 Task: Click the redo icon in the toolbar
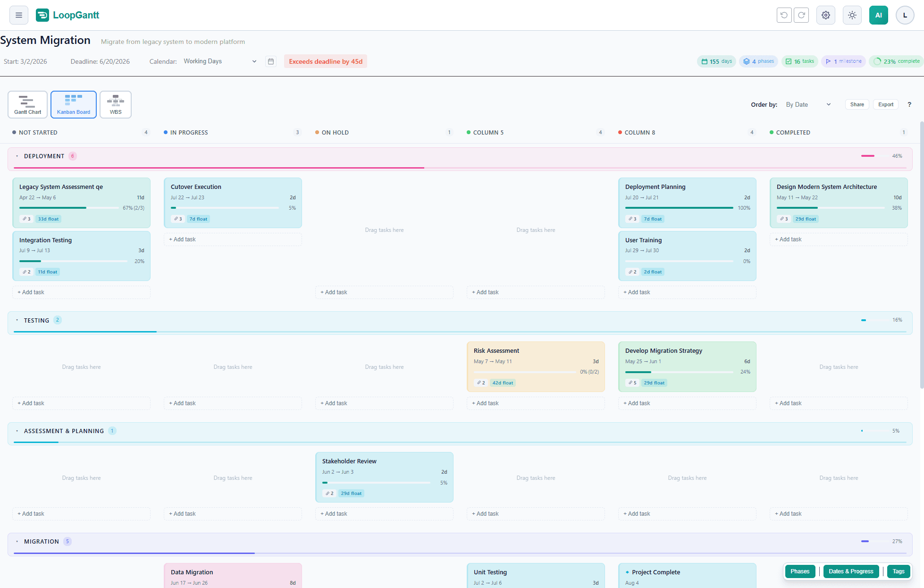coord(801,15)
